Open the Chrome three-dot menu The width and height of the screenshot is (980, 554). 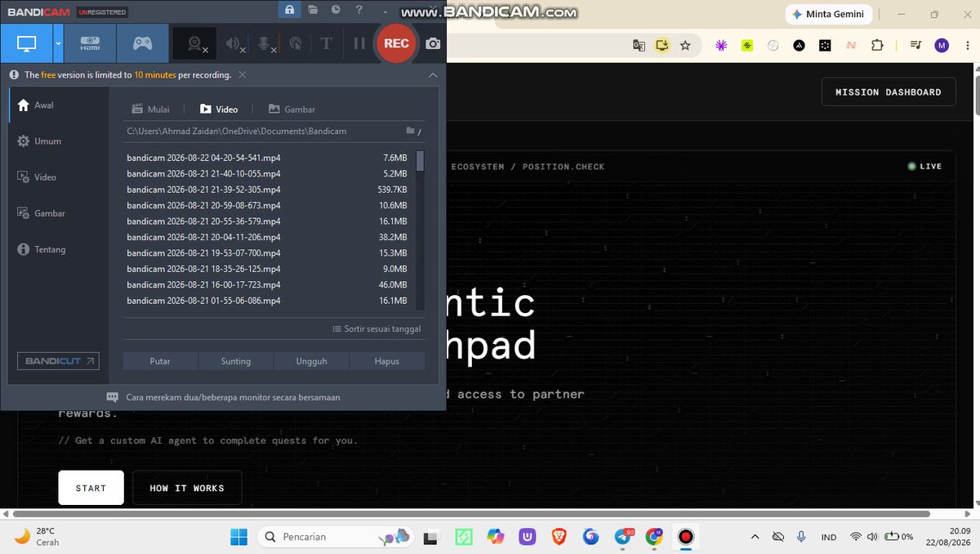pyautogui.click(x=968, y=46)
